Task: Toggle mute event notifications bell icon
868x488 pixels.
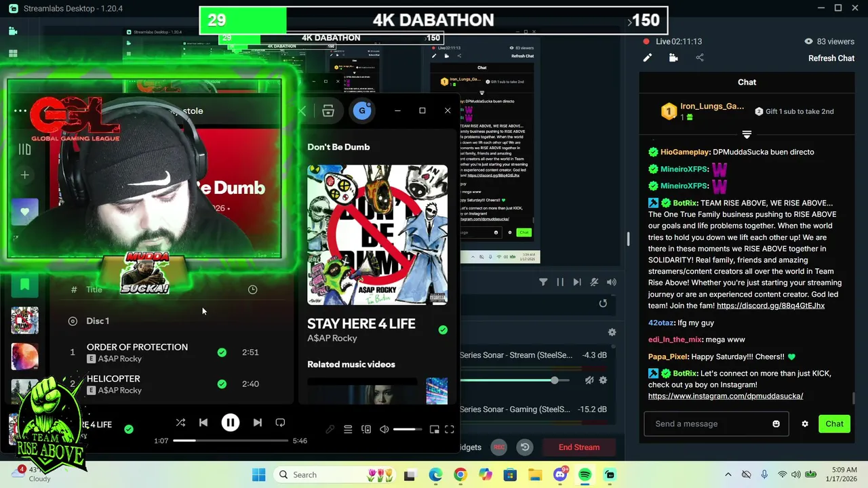Action: pyautogui.click(x=594, y=282)
